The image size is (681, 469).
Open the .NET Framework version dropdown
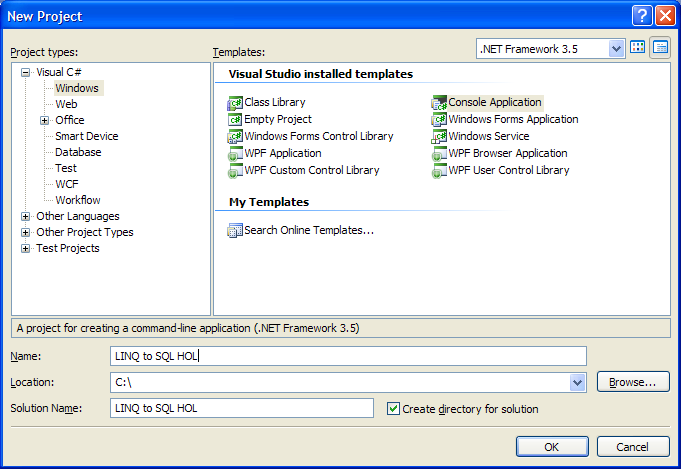(x=616, y=49)
